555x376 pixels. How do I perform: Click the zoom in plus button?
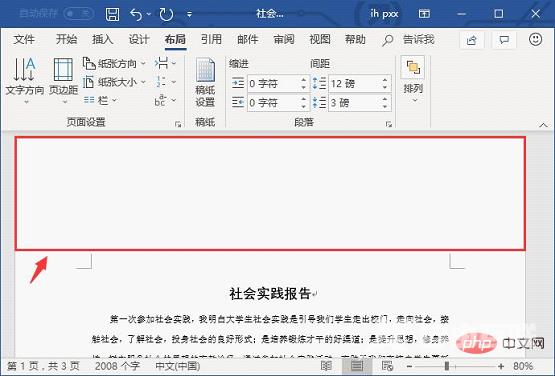click(x=500, y=366)
